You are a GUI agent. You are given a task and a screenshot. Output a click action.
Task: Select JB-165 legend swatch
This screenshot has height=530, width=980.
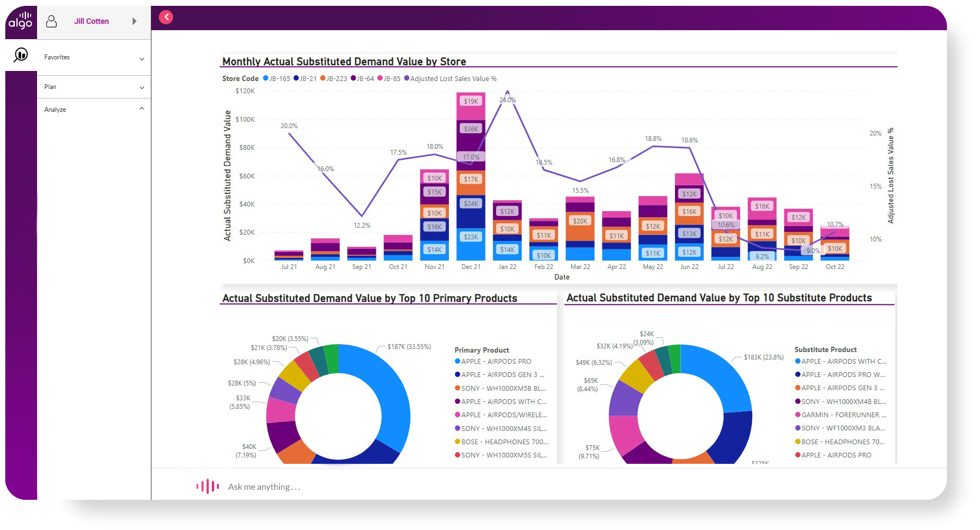point(266,78)
